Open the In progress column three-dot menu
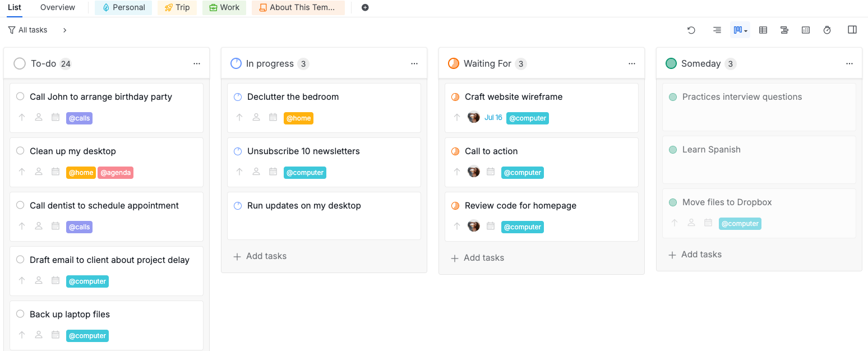This screenshot has height=351, width=868. (x=414, y=64)
